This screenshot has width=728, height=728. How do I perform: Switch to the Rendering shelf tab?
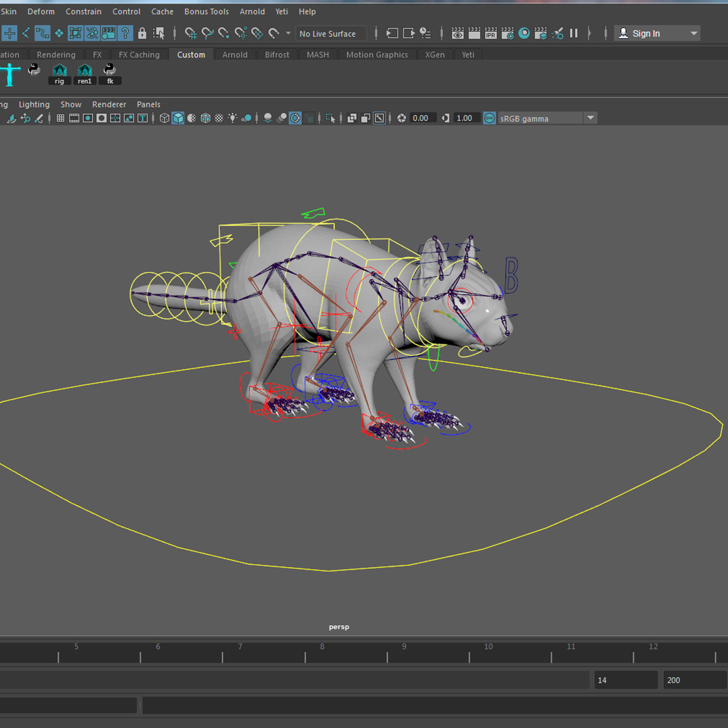(x=56, y=55)
